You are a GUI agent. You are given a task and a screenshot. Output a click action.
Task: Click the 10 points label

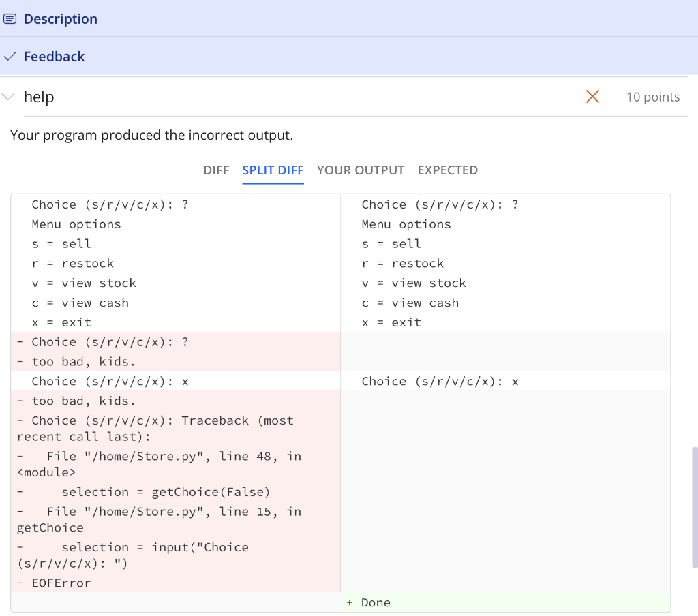tap(652, 97)
